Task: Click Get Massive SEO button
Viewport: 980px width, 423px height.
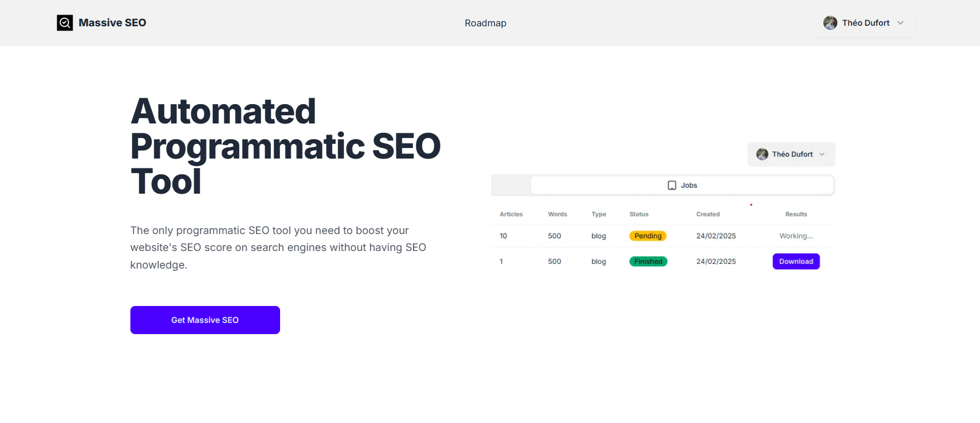Action: [205, 320]
